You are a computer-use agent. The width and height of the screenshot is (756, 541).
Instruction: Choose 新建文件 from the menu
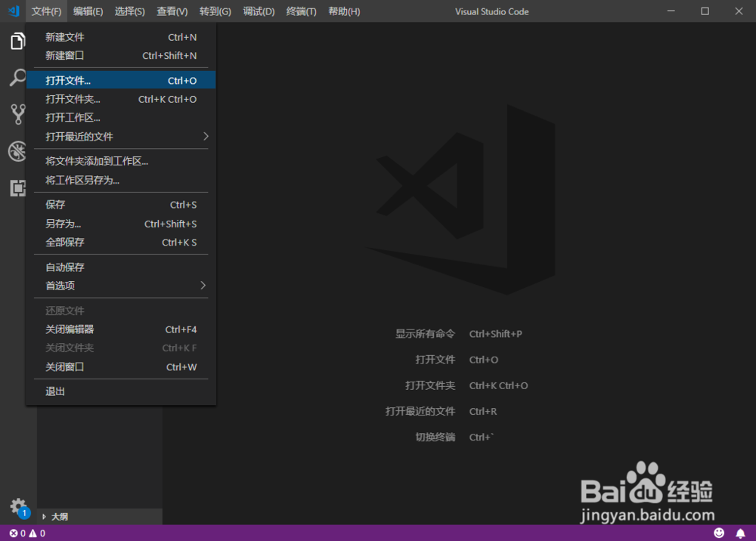[121, 37]
